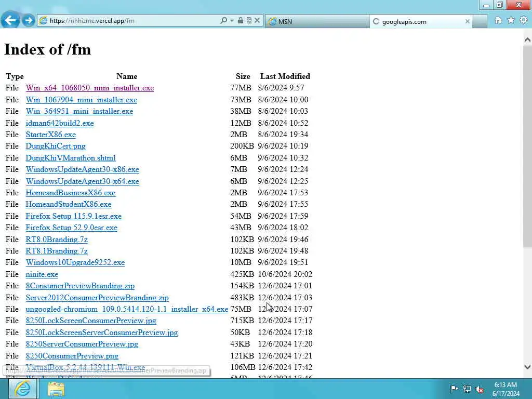532x399 pixels.
Task: Open a new tab with the blank tab button
Action: click(480, 21)
